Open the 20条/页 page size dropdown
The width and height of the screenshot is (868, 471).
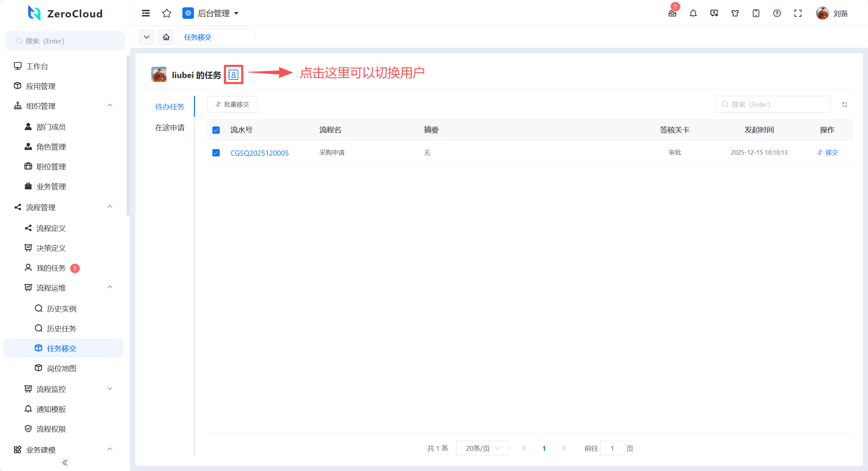point(482,448)
